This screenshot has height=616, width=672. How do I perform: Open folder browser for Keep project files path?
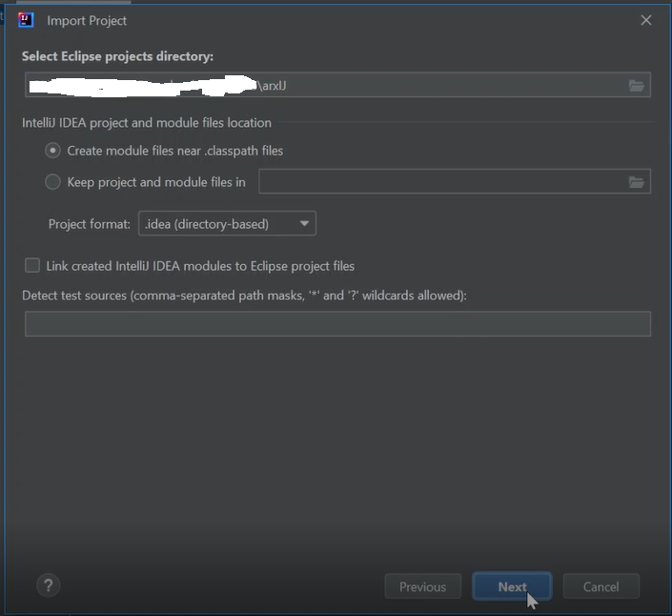tap(637, 182)
